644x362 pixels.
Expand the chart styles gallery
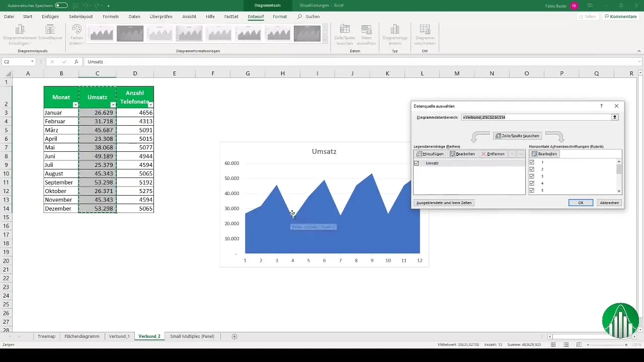325,40
